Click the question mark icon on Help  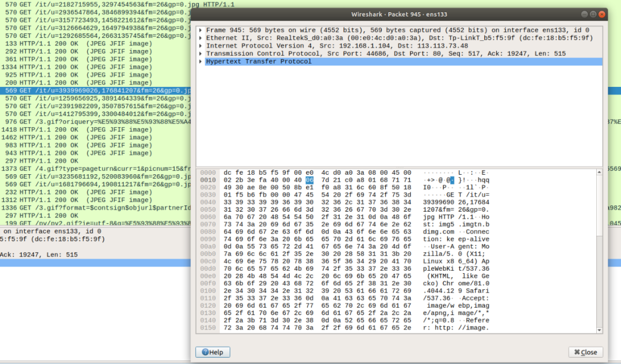pyautogui.click(x=205, y=352)
